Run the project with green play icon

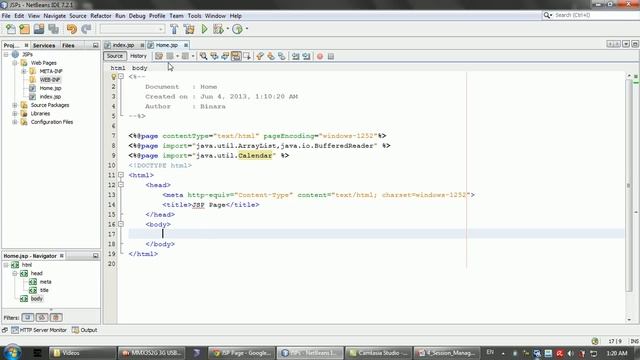pyautogui.click(x=204, y=29)
